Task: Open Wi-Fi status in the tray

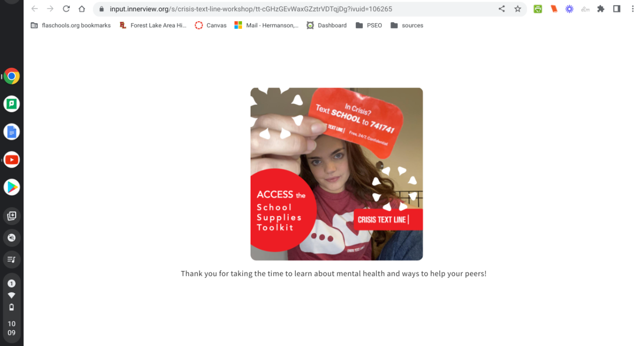Action: (x=12, y=295)
